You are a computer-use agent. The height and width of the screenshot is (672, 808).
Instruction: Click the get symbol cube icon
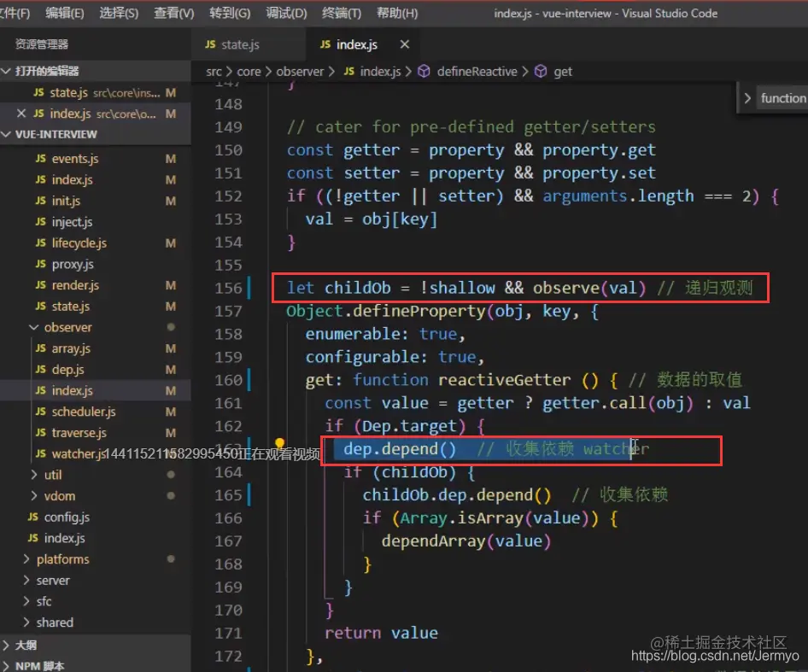tap(541, 71)
